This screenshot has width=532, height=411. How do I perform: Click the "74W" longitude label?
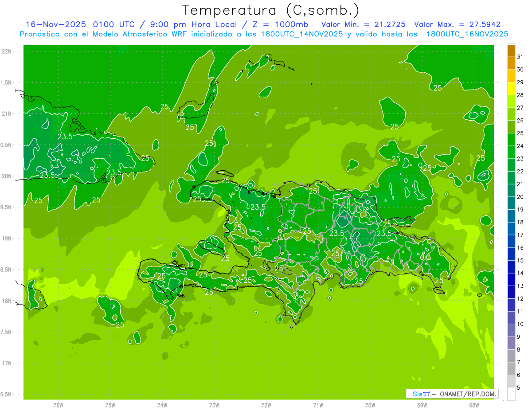[x=162, y=405]
